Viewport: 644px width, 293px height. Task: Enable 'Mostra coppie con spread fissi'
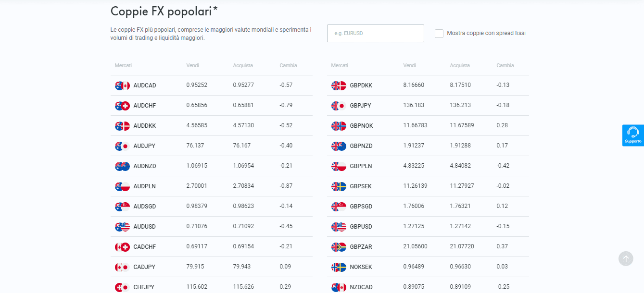[439, 33]
